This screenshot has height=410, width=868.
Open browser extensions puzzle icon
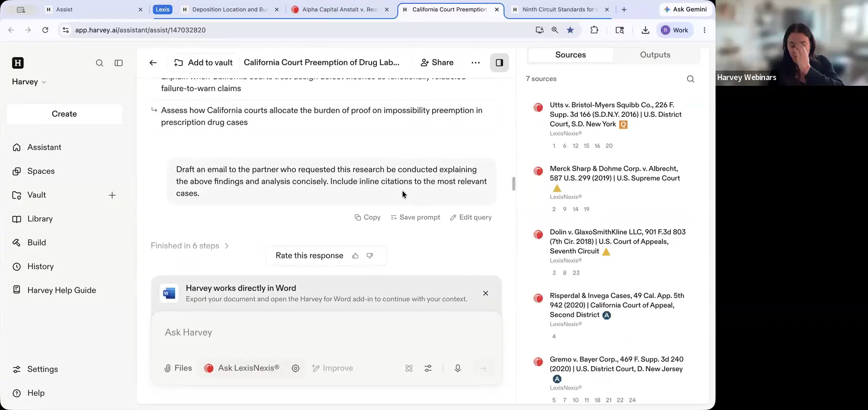pyautogui.click(x=594, y=30)
